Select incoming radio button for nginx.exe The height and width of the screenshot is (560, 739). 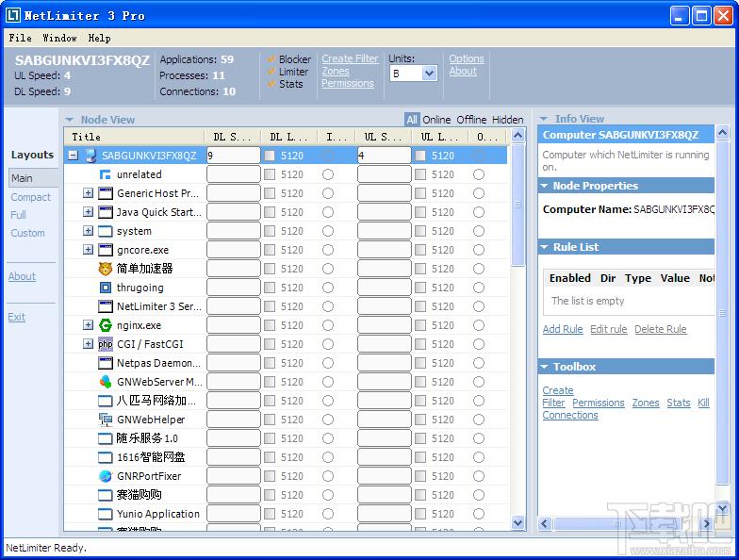click(x=328, y=325)
